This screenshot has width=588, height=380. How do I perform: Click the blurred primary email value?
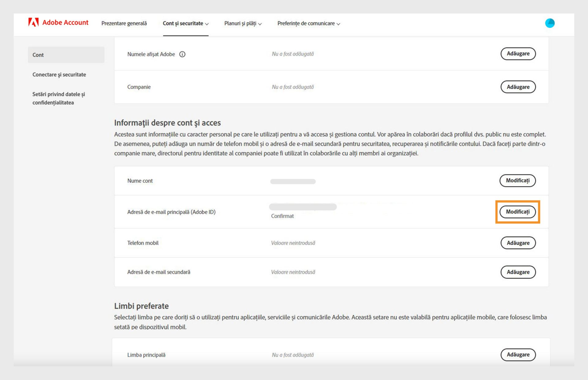point(303,207)
